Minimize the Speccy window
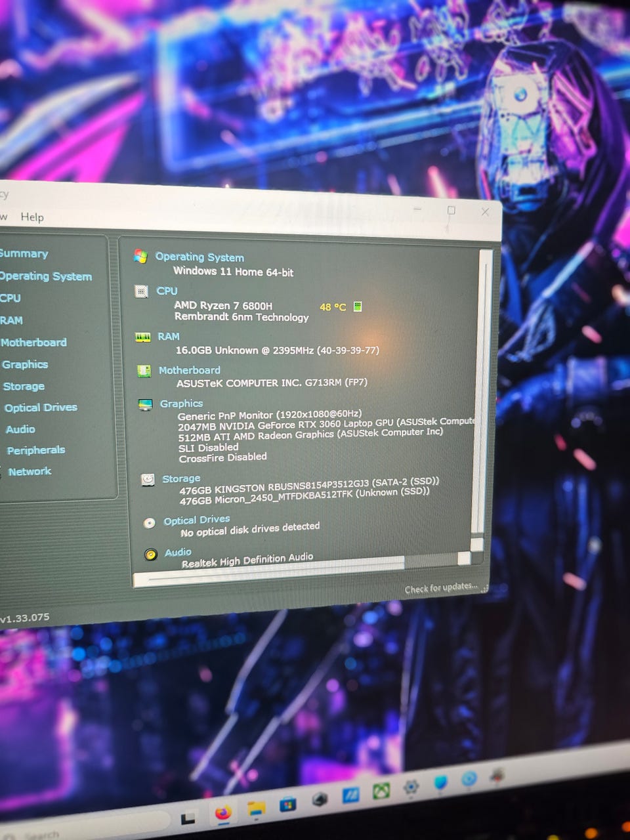The image size is (630, 840). [417, 209]
